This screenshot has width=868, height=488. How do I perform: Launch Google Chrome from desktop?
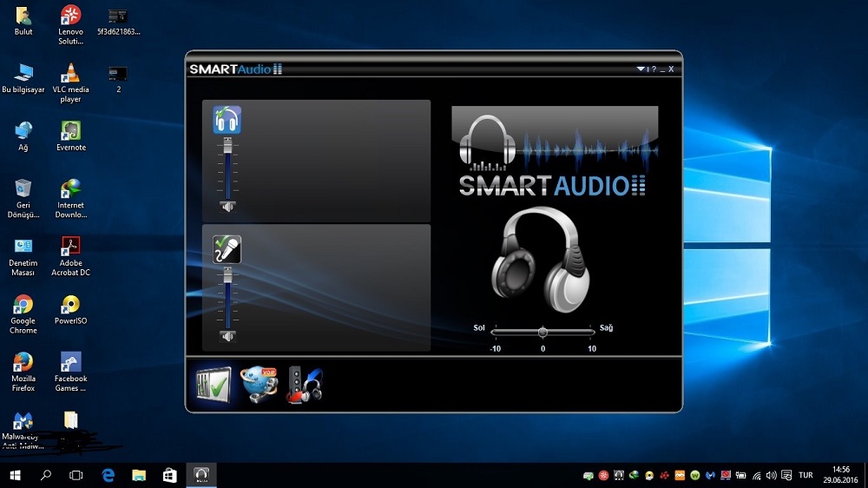click(23, 314)
